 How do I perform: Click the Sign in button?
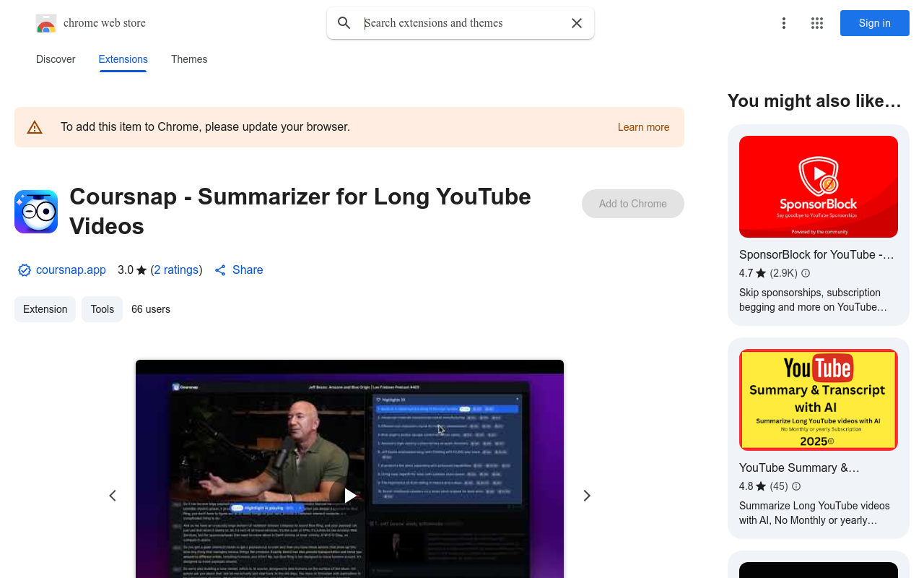point(874,23)
